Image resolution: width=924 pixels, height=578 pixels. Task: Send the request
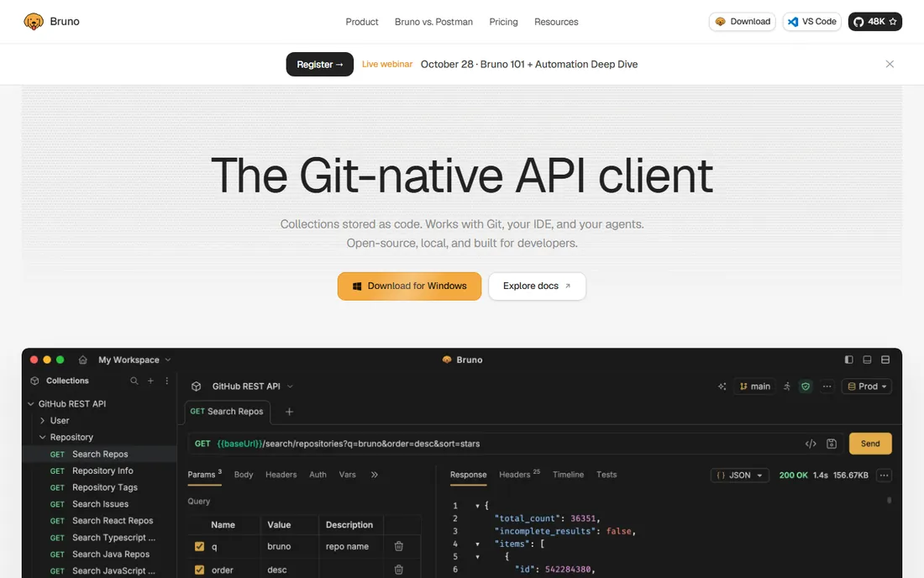(x=870, y=444)
